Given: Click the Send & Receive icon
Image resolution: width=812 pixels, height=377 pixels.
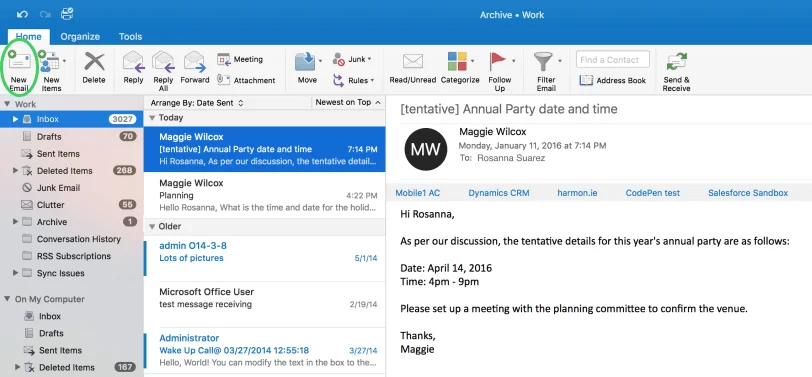Looking at the screenshot, I should pyautogui.click(x=676, y=61).
